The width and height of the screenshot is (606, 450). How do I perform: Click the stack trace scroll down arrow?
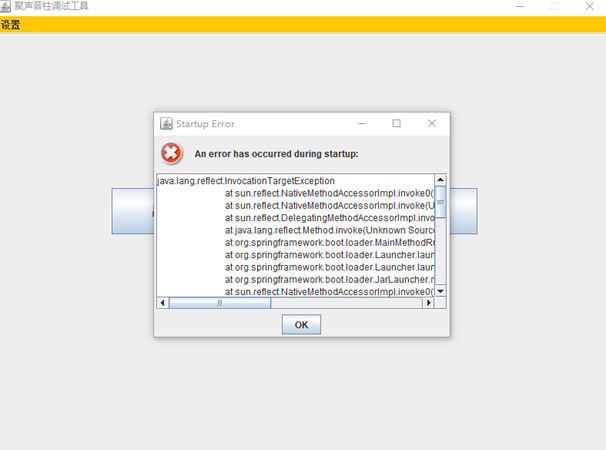[x=440, y=291]
